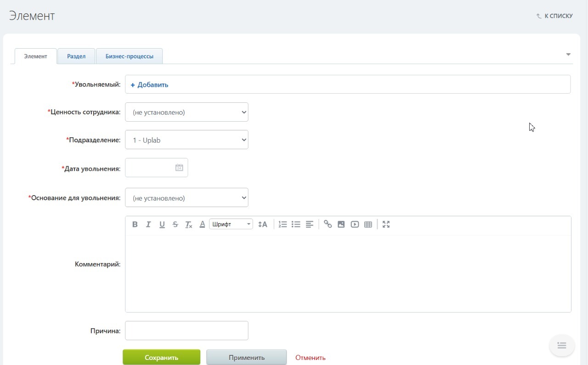This screenshot has height=365, width=588.
Task: Switch to the Бизнес-процессы tab
Action: (x=129, y=56)
